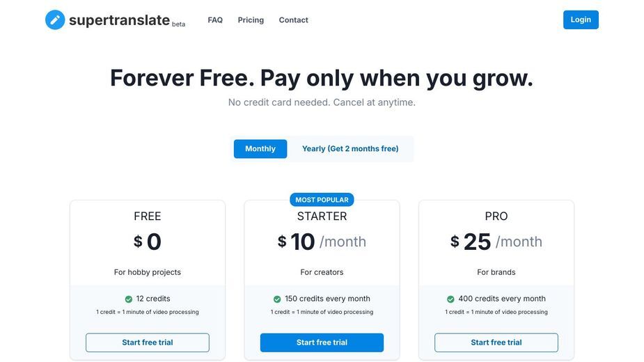This screenshot has height=362, width=644.
Task: Go to the Contact page
Action: click(293, 19)
